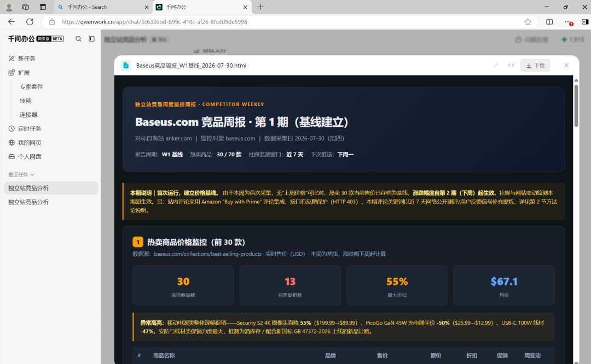591x364 pixels.
Task: Click the html file type icon
Action: [126, 66]
